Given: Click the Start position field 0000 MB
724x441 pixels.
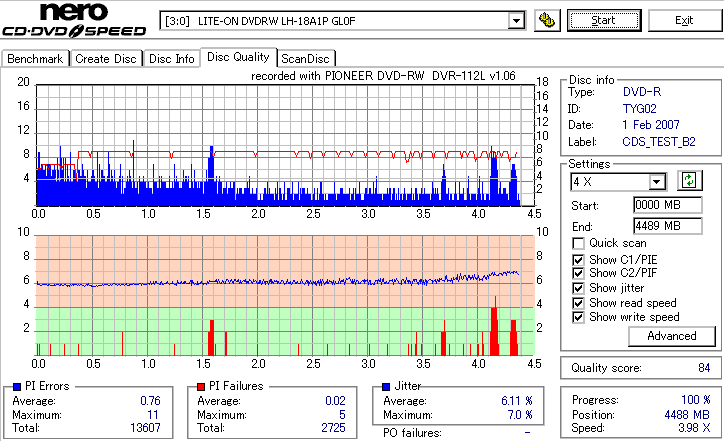Looking at the screenshot, I should point(668,205).
